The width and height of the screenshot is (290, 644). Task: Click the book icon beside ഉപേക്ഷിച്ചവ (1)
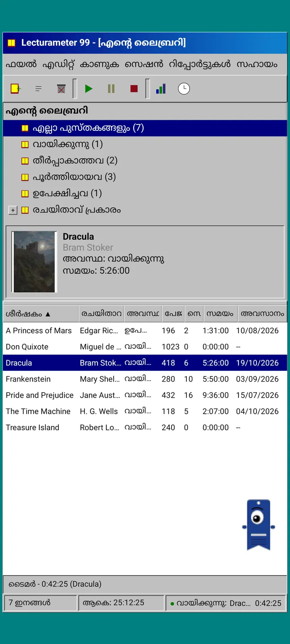click(25, 194)
